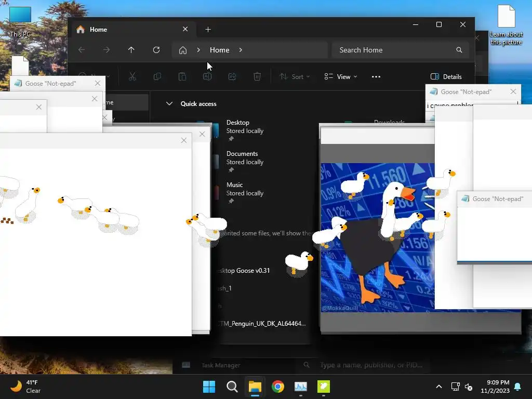This screenshot has height=399, width=532.
Task: Open the Sort dropdown
Action: 295,77
